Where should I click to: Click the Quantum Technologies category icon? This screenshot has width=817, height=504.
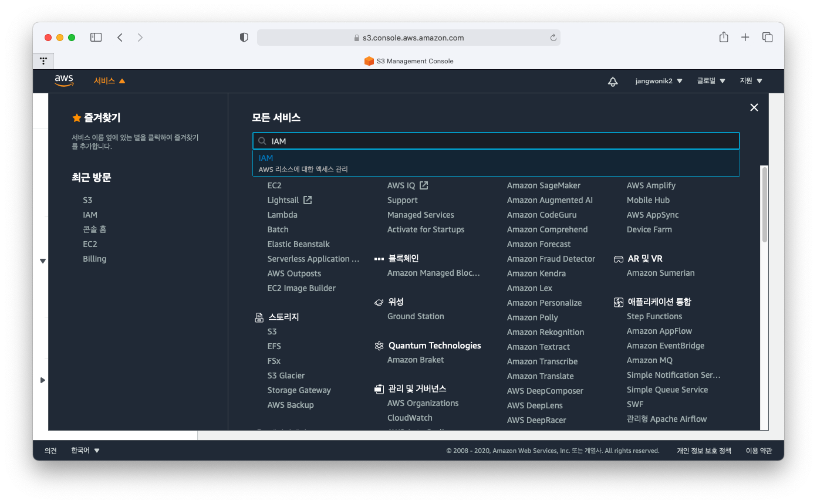pos(379,346)
